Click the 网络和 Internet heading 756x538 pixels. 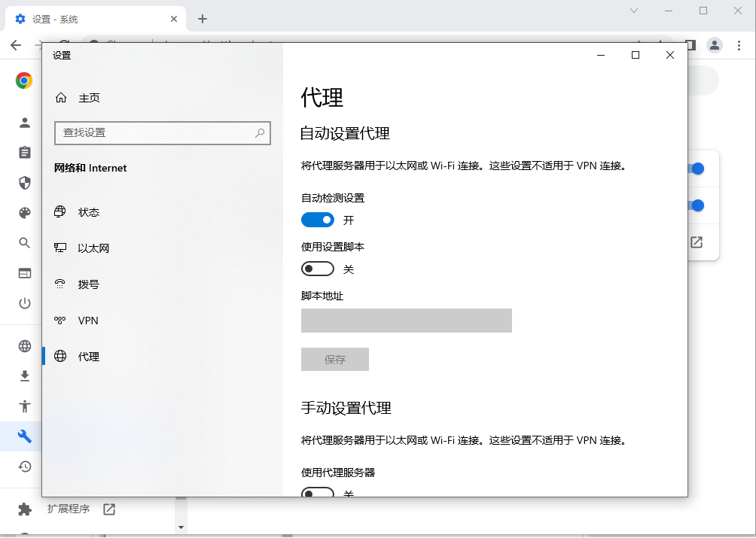click(90, 168)
